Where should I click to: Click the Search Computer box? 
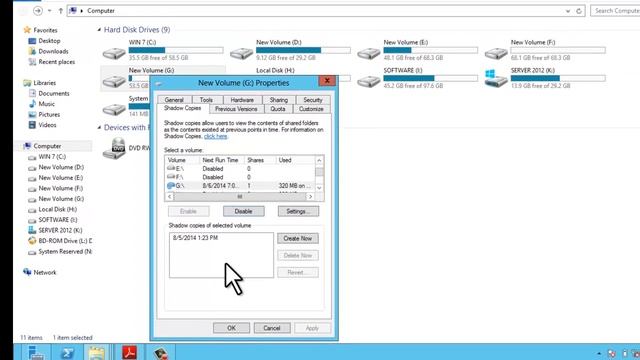(615, 11)
